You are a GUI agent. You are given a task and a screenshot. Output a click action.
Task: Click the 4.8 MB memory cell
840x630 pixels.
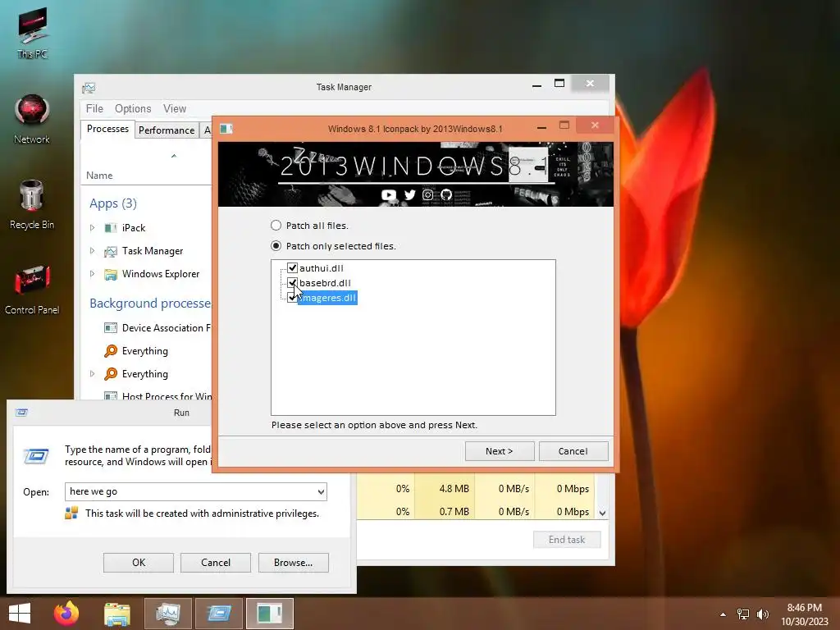coord(445,489)
